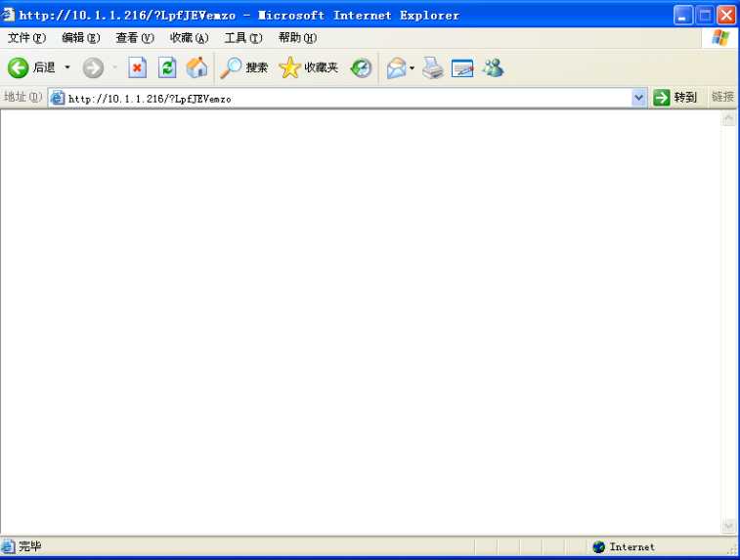Open the Back button history dropdown arrow
740x560 pixels.
[67, 67]
